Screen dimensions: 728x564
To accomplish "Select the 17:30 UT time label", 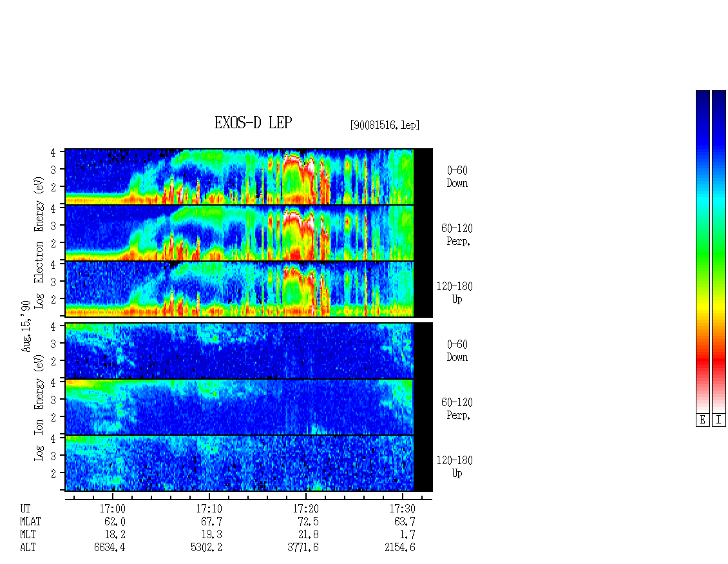I will point(402,509).
